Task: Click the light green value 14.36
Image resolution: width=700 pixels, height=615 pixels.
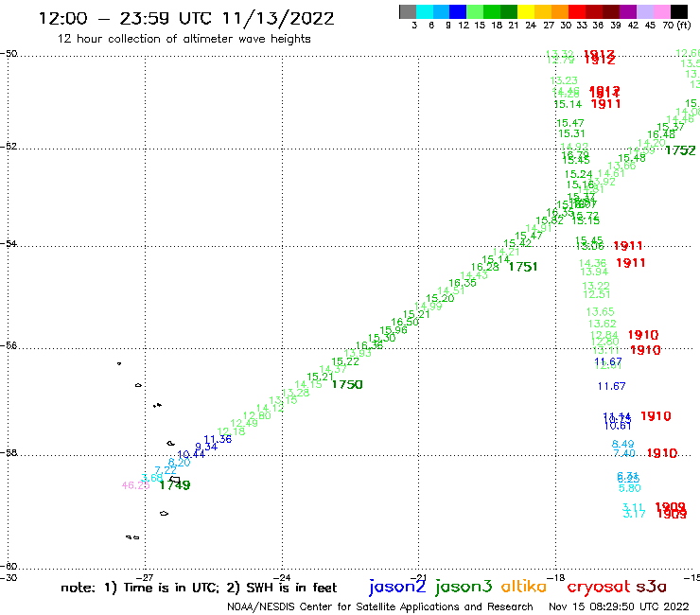Action: point(593,264)
